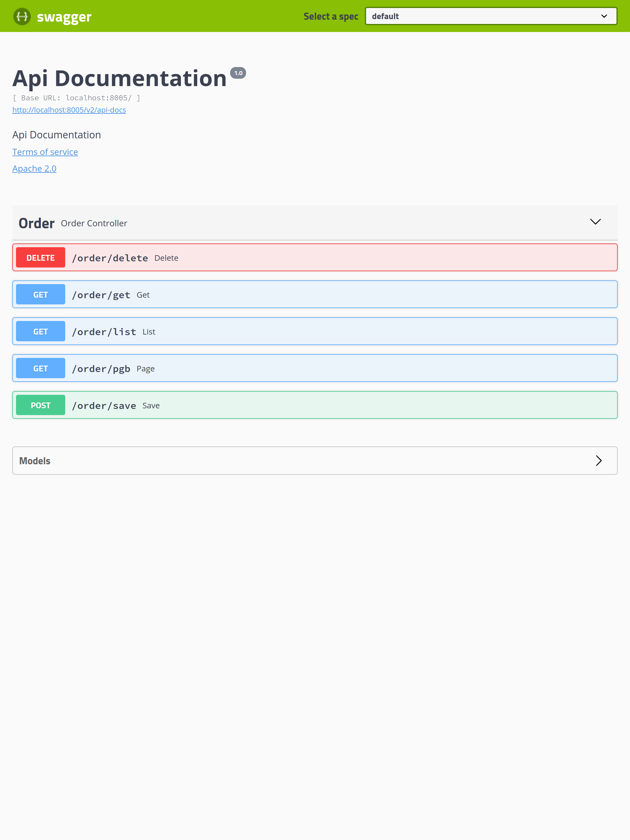The width and height of the screenshot is (630, 840).
Task: Click the spec dropdown arrow icon
Action: (604, 16)
